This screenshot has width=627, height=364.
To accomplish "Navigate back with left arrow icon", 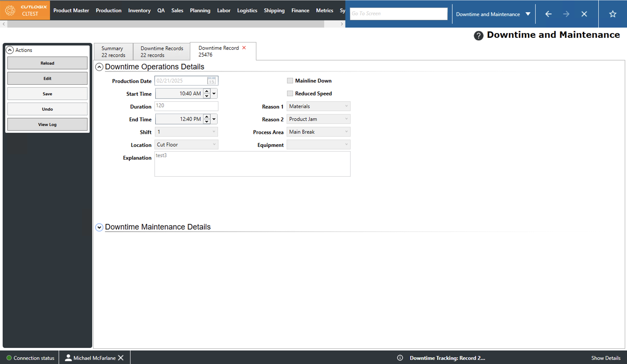I will point(548,14).
